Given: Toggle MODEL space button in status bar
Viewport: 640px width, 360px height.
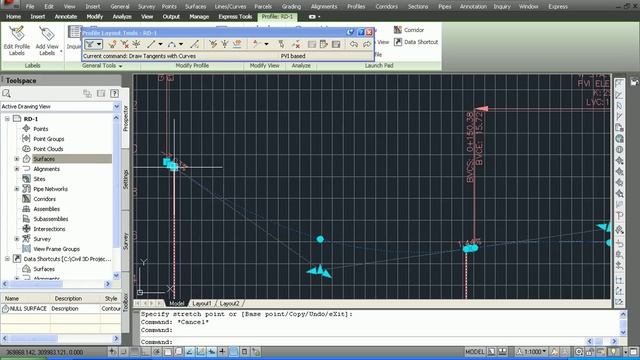Looking at the screenshot, I should pyautogui.click(x=475, y=351).
